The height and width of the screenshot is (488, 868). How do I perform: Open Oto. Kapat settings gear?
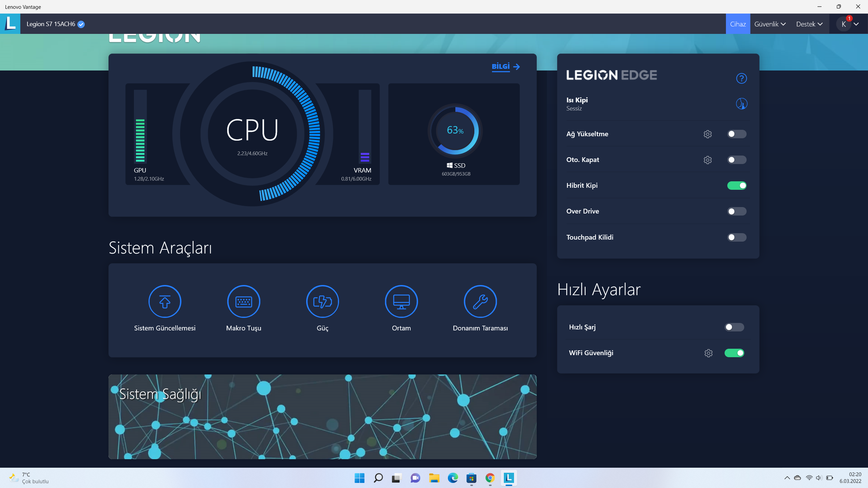pyautogui.click(x=708, y=160)
